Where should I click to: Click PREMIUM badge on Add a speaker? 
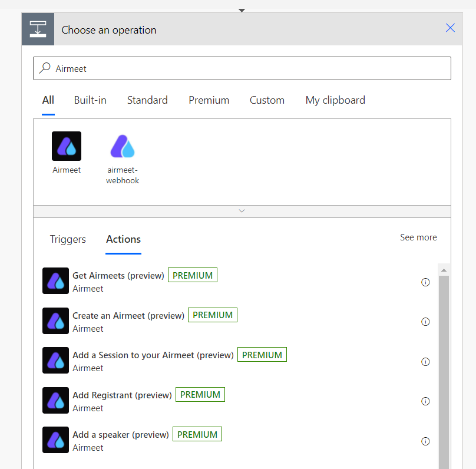point(197,434)
